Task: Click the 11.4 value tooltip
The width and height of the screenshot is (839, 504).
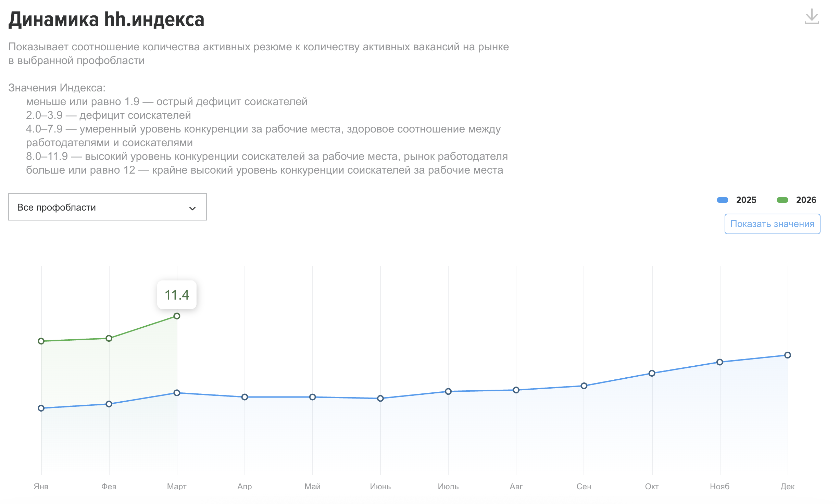Action: click(x=177, y=295)
